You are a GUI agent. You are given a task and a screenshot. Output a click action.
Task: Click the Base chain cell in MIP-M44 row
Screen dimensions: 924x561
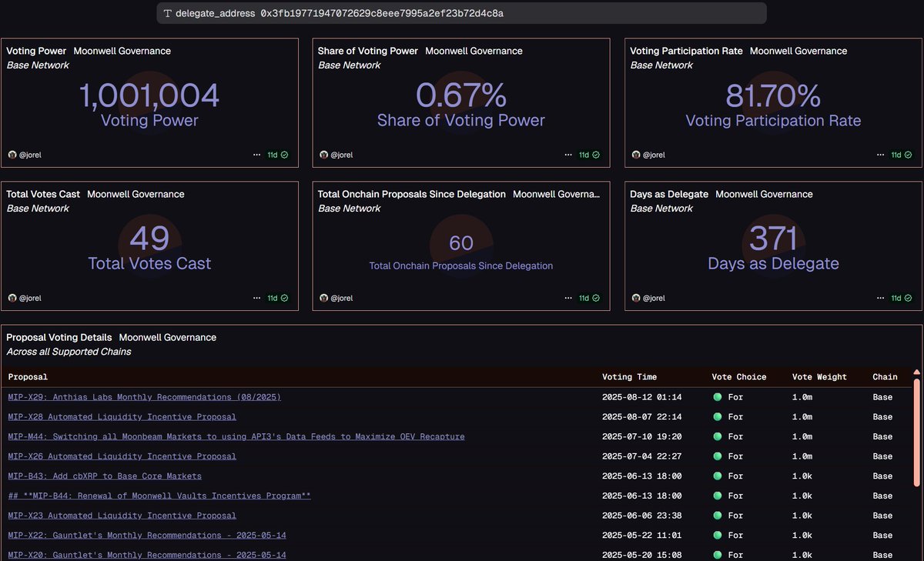(x=882, y=436)
